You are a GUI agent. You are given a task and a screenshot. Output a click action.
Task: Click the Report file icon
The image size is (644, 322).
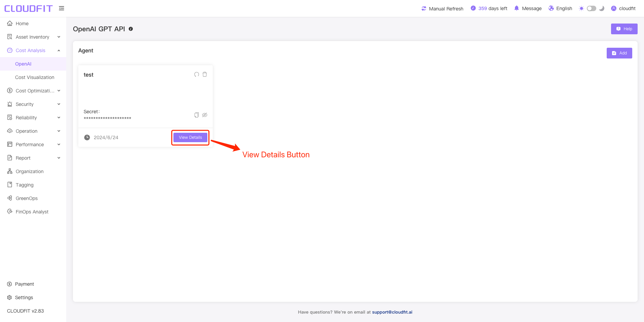[x=10, y=158]
